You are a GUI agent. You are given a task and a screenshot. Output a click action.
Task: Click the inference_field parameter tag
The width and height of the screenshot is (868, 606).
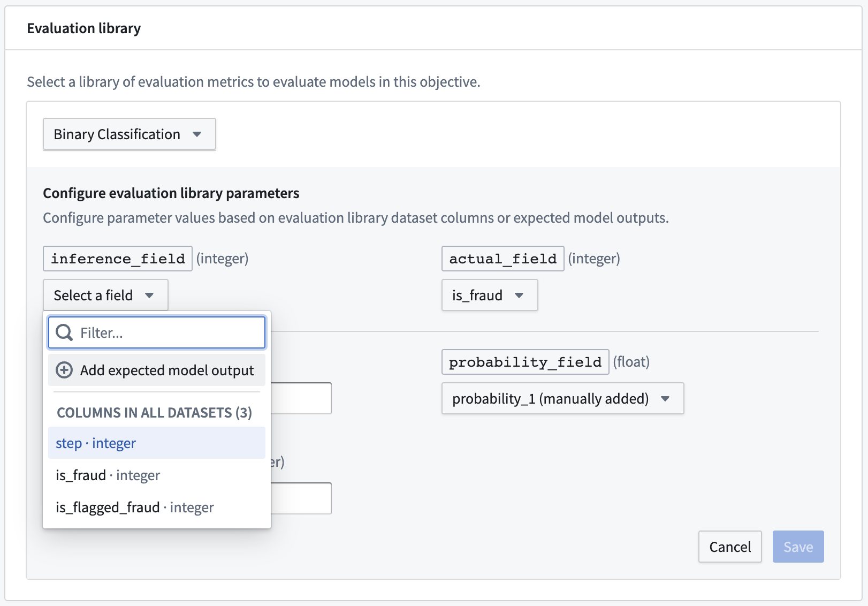pos(118,259)
